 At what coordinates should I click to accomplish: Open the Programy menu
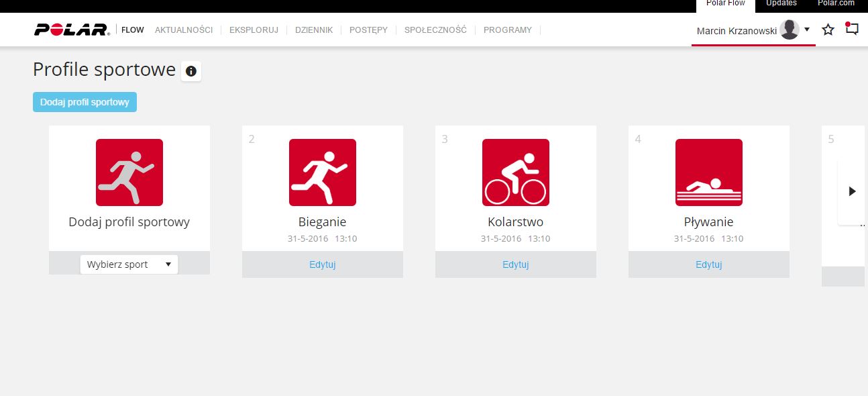[x=508, y=30]
